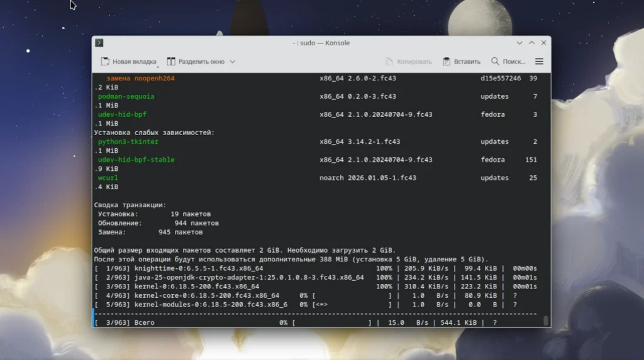644x360 pixels.
Task: Click the knighttime download progress line
Action: click(x=316, y=268)
